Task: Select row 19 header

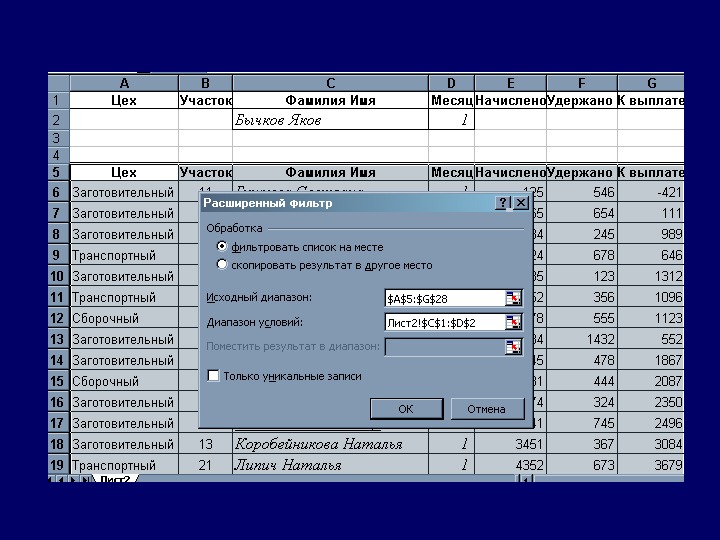Action: (58, 465)
